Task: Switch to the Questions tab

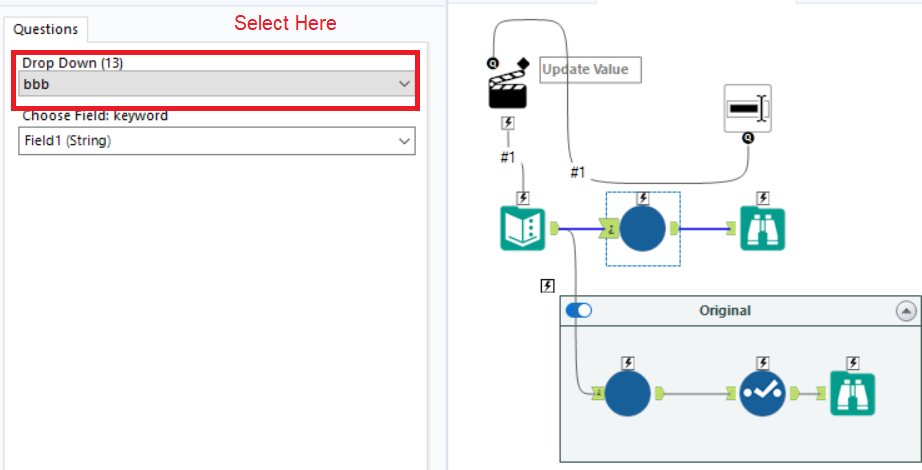Action: click(x=46, y=29)
